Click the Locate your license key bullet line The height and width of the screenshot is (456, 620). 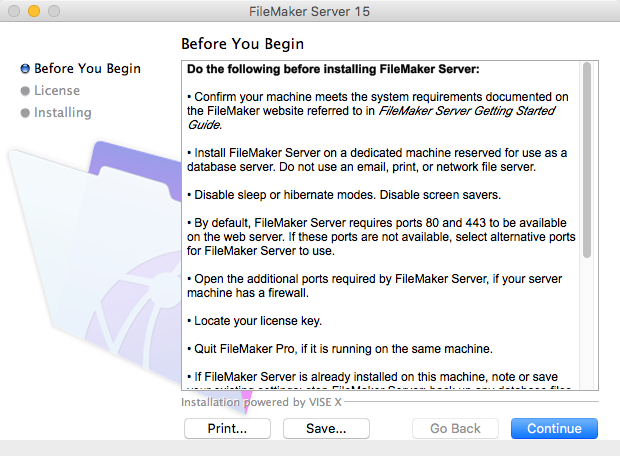point(255,321)
